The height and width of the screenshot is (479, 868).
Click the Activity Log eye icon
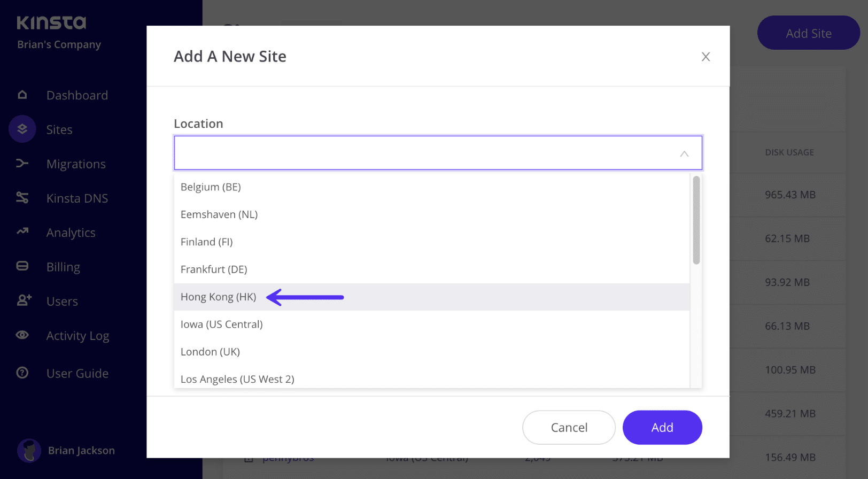(22, 335)
